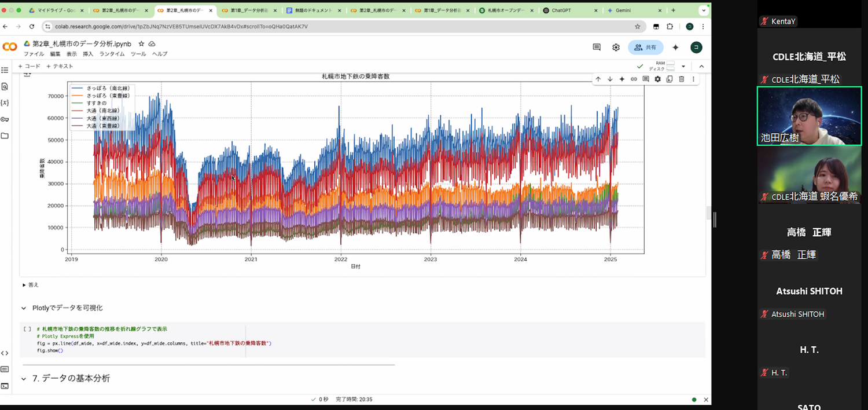Star the notebook as favorite
The image size is (868, 410).
pyautogui.click(x=141, y=44)
